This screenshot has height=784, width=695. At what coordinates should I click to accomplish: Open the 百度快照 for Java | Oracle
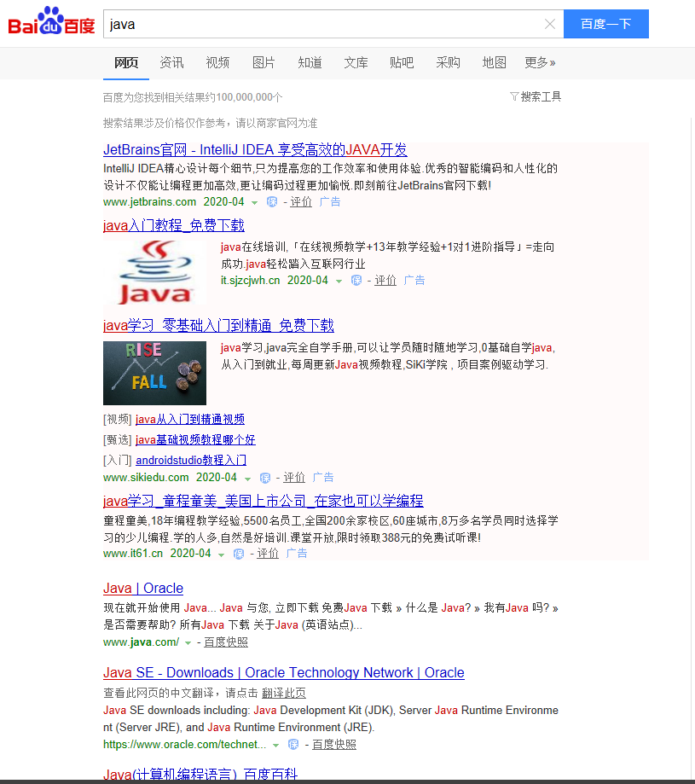coord(226,642)
